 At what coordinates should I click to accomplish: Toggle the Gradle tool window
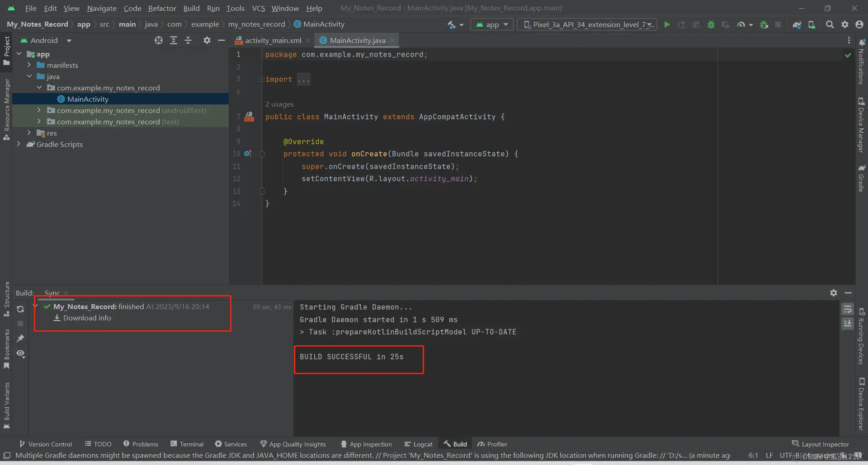click(861, 178)
